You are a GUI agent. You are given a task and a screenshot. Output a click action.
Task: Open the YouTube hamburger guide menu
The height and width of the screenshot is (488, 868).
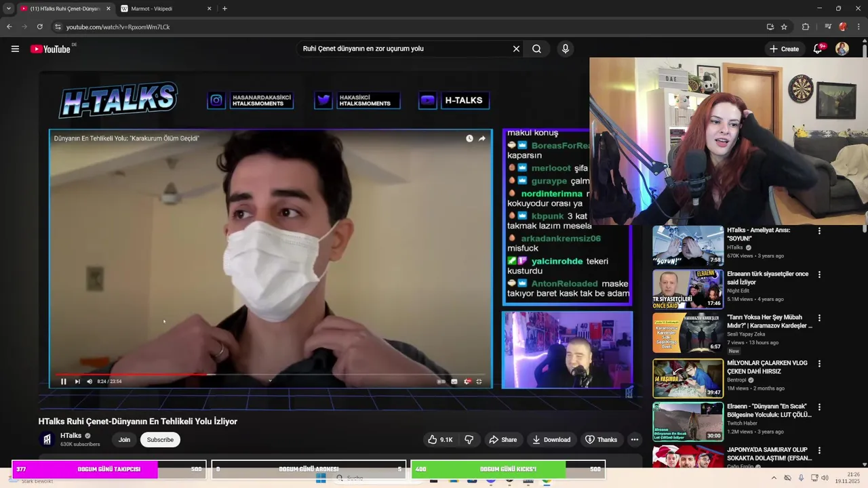(15, 49)
